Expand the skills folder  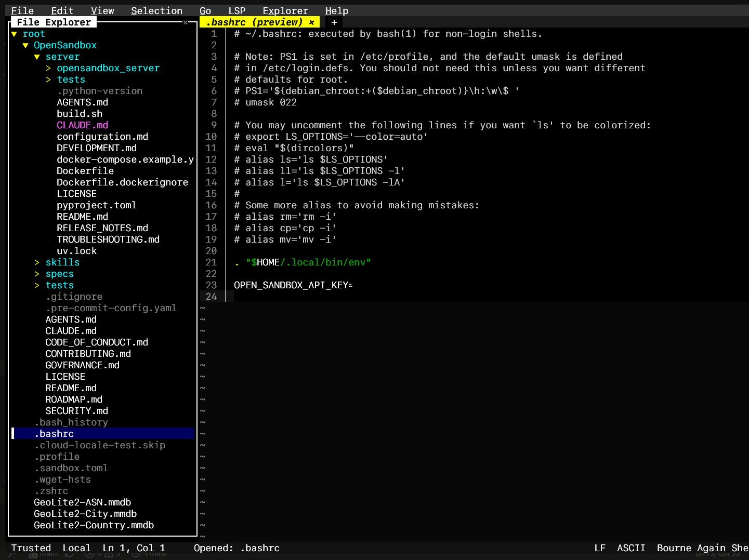(x=37, y=262)
